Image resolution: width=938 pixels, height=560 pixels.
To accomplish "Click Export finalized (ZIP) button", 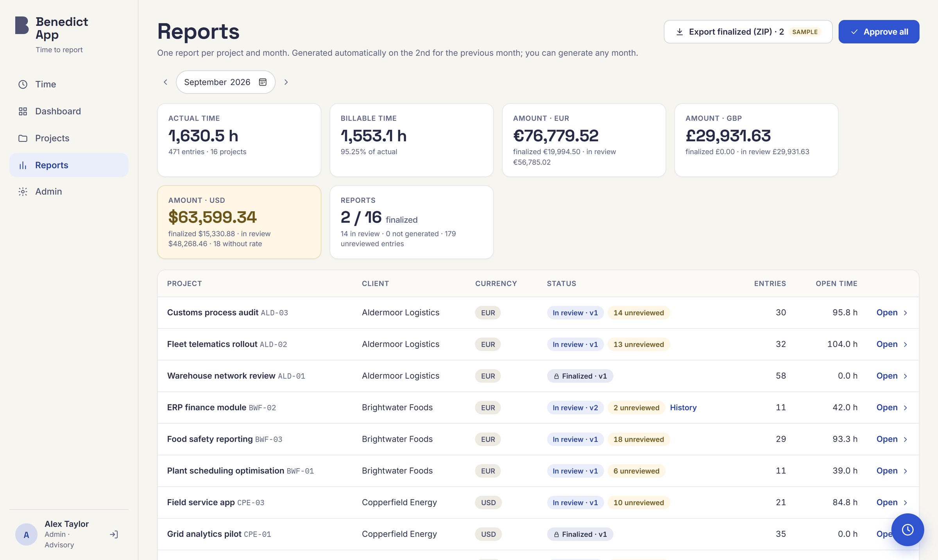I will click(x=748, y=32).
